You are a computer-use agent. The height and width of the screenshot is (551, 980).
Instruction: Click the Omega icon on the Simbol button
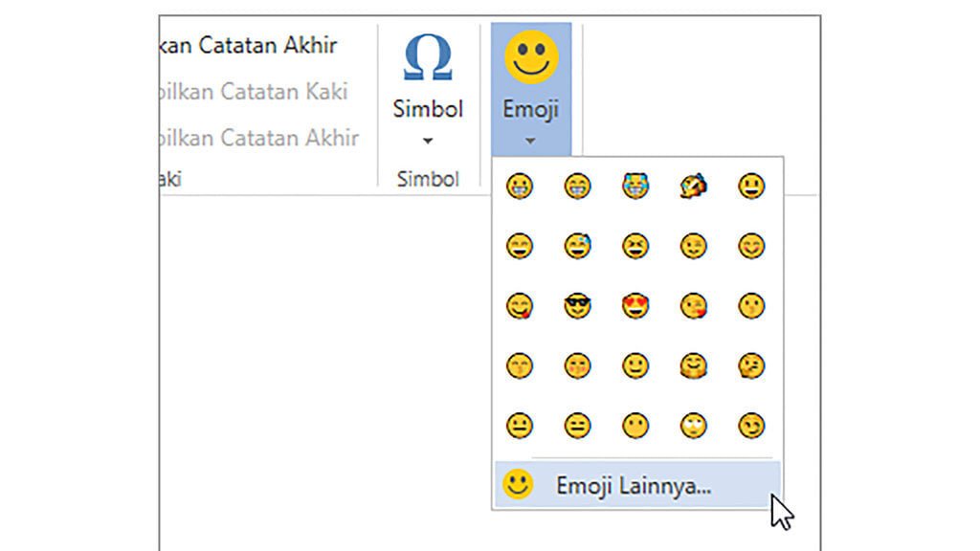(427, 57)
